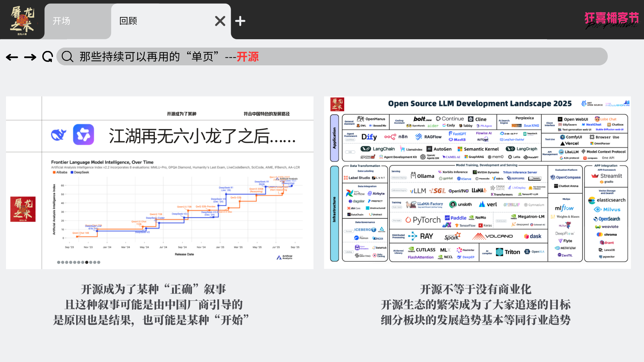Click the last carousel pagination dot
Viewport: 644px width, 362px height.
[99, 262]
